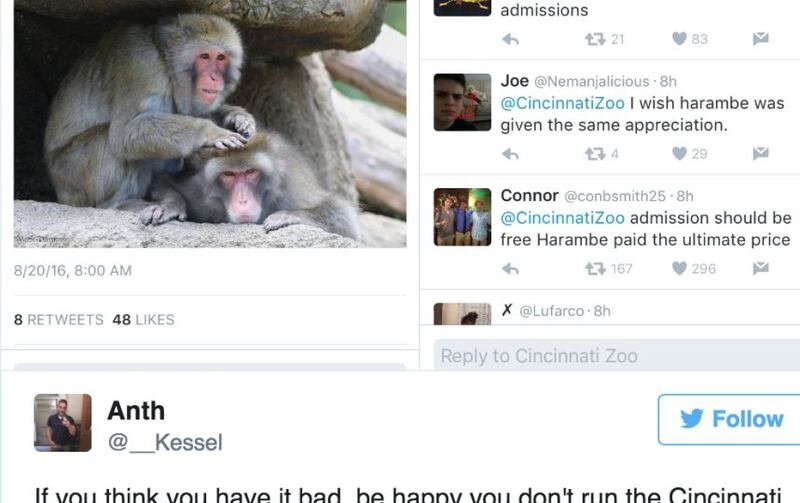Viewport: 800px width, 503px height.
Task: Reply to Joe's tweet using the arrow icon
Action: point(510,154)
